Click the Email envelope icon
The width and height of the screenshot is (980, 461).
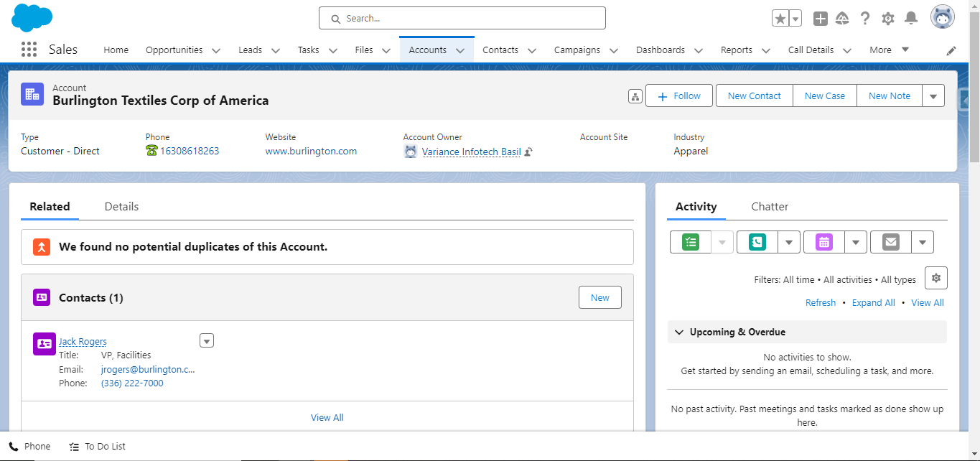(891, 242)
